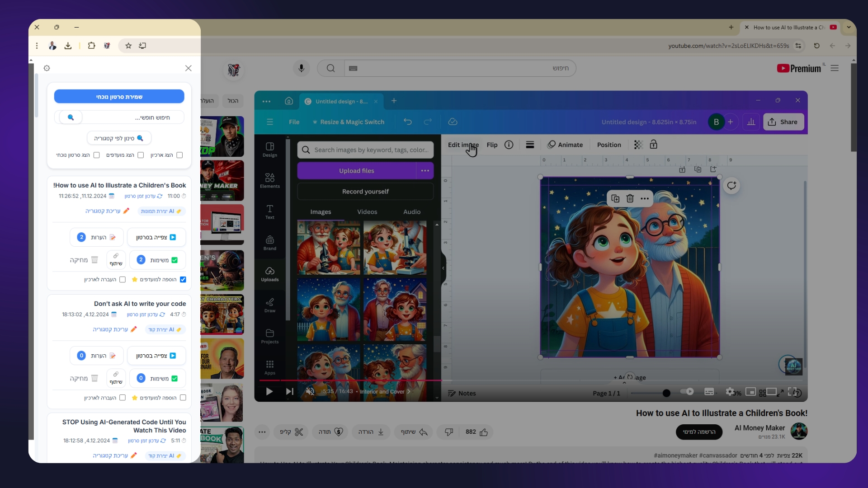Click share link icon on Don't ask AI card
The height and width of the screenshot is (488, 868).
click(116, 378)
